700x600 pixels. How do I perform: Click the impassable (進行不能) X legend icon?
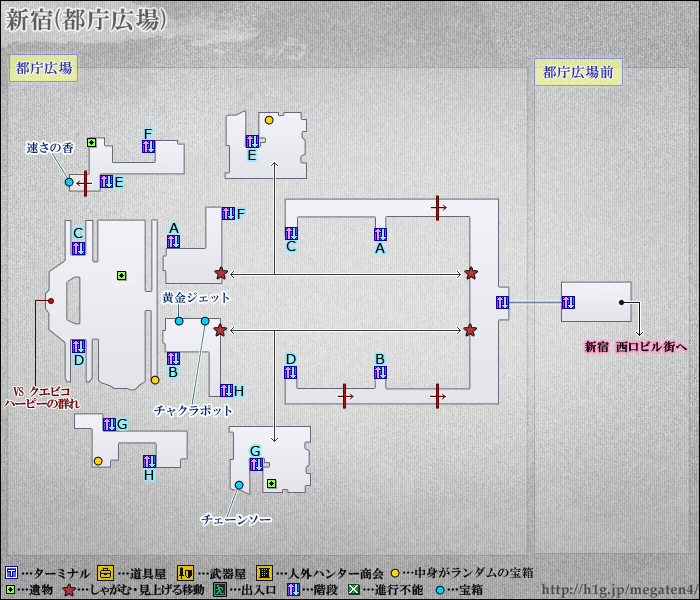[x=354, y=590]
